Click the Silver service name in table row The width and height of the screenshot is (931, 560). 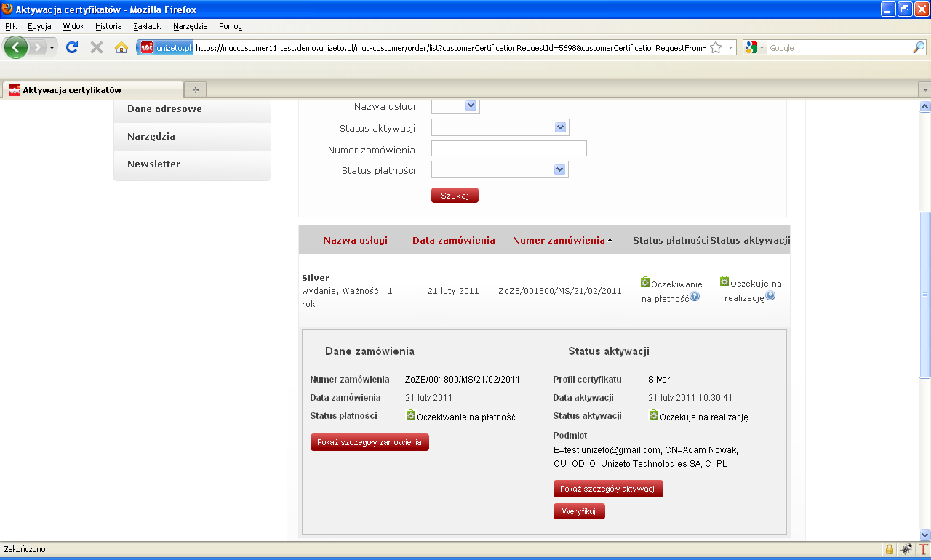316,278
